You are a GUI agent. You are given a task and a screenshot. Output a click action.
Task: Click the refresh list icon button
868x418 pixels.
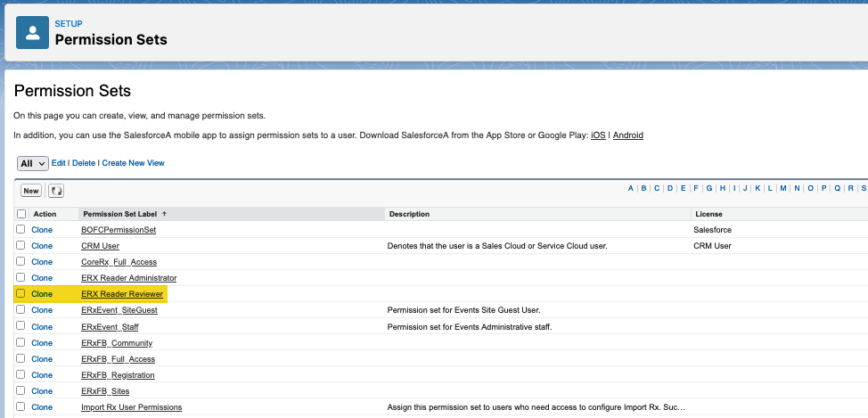click(55, 191)
